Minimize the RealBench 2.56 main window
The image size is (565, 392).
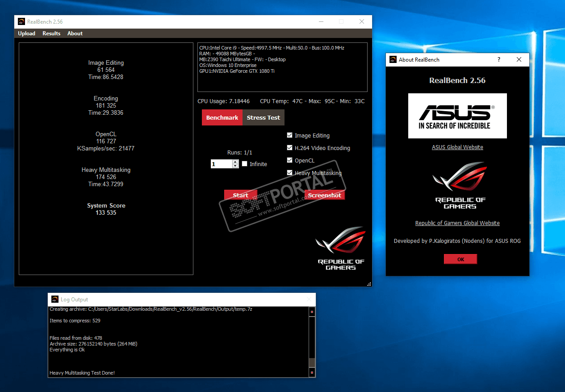321,21
